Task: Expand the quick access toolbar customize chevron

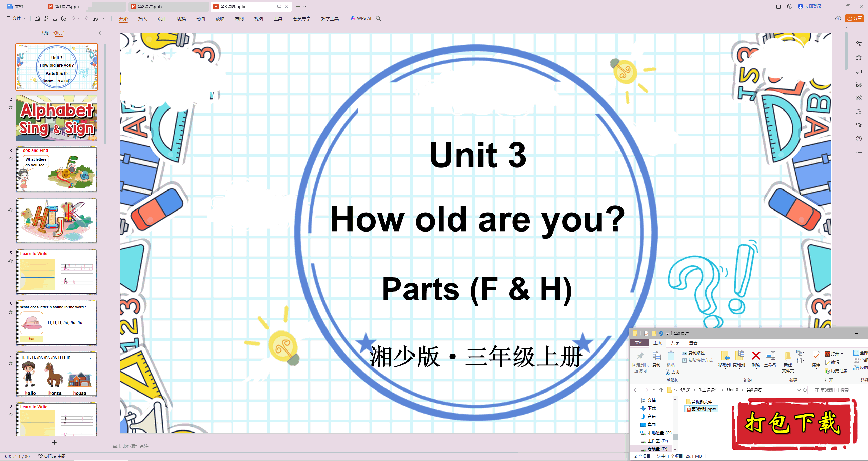Action: [x=104, y=18]
